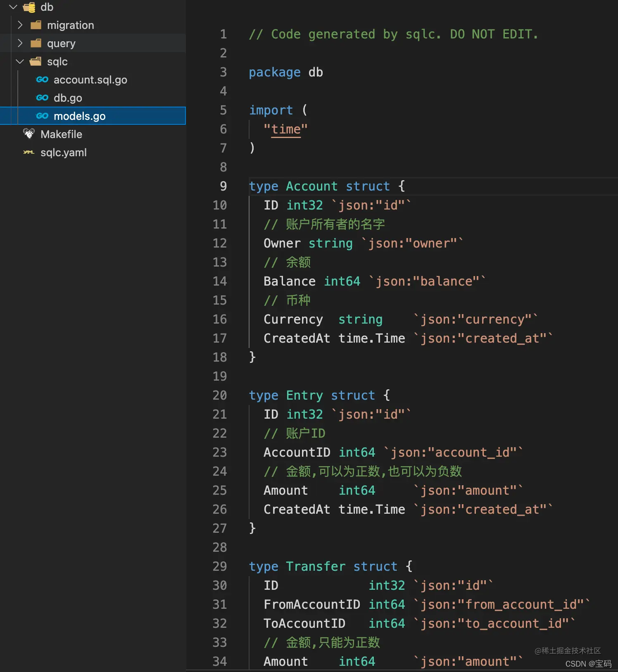The height and width of the screenshot is (672, 618).
Task: Click the Transfer struct type name
Action: 316,567
